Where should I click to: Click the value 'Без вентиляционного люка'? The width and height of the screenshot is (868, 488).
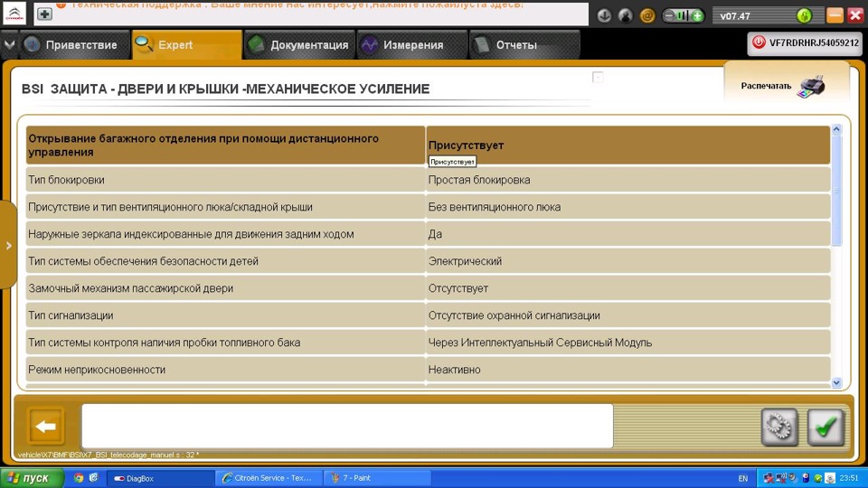[495, 207]
